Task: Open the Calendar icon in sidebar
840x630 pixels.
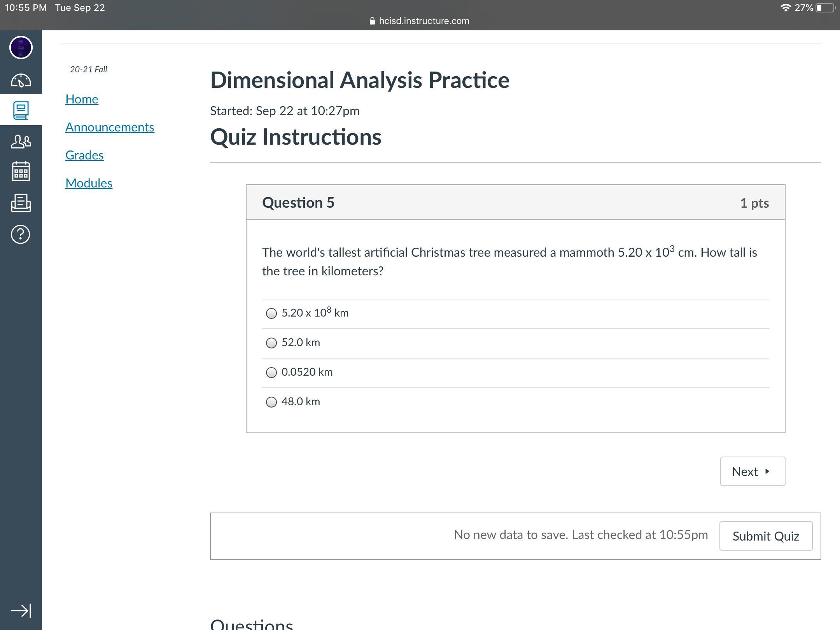Action: [x=21, y=171]
